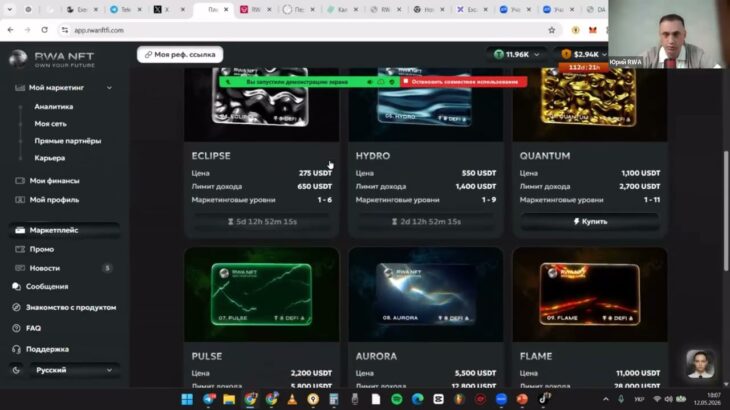Bookmark the page with star icon
Viewport: 730px width, 410px height.
pyautogui.click(x=552, y=30)
